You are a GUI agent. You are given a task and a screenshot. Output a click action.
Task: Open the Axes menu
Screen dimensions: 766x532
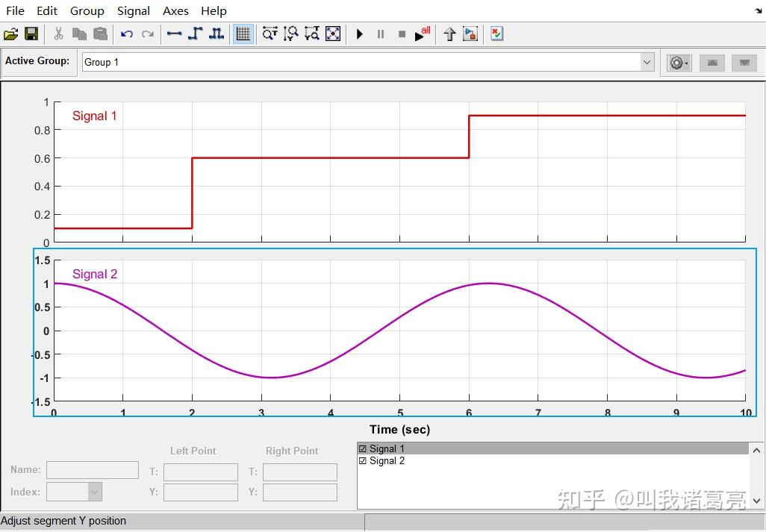click(175, 10)
